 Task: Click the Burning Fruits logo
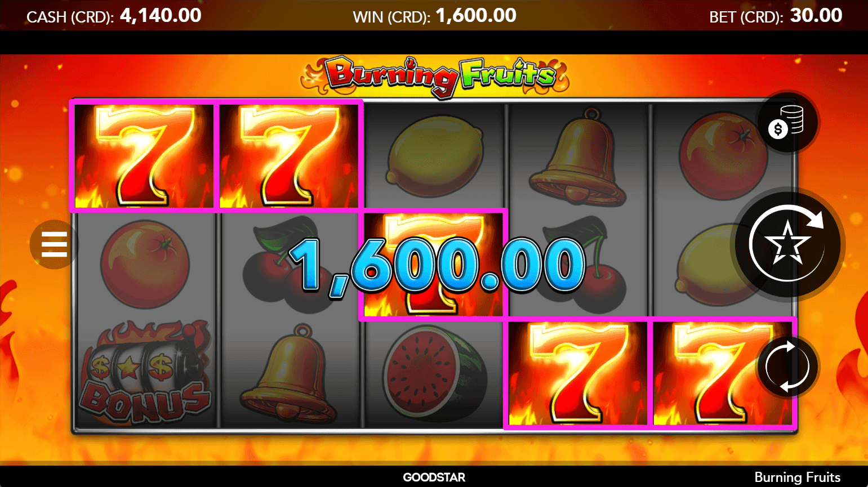tap(434, 77)
